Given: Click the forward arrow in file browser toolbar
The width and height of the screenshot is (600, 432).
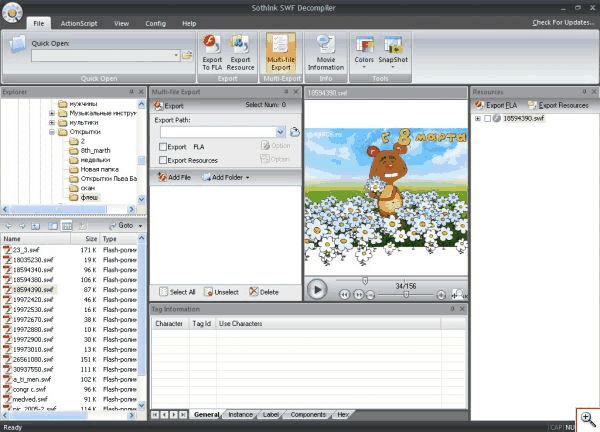Looking at the screenshot, I should tap(22, 226).
